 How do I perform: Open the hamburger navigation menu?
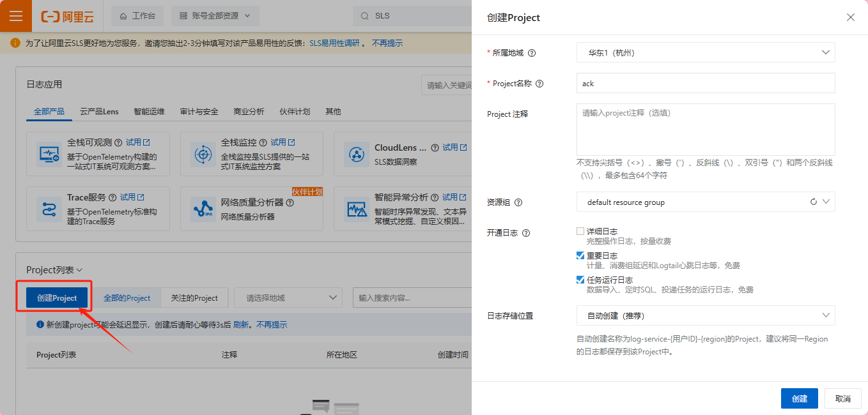click(x=16, y=16)
